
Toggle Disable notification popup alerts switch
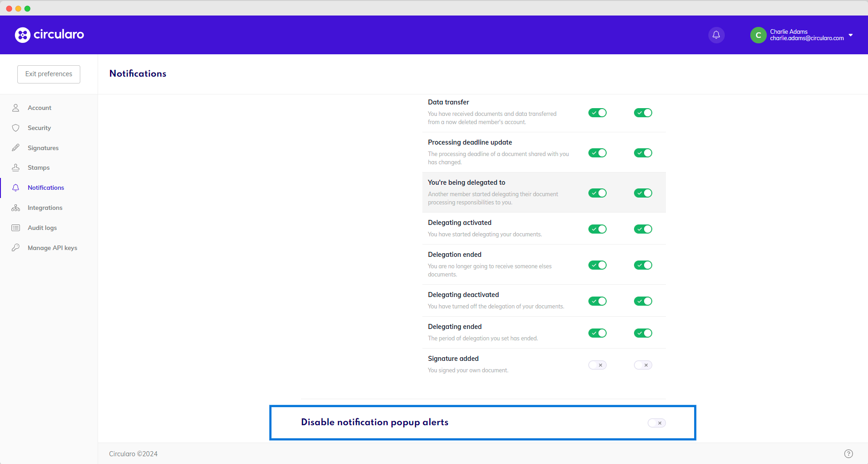[x=656, y=423]
